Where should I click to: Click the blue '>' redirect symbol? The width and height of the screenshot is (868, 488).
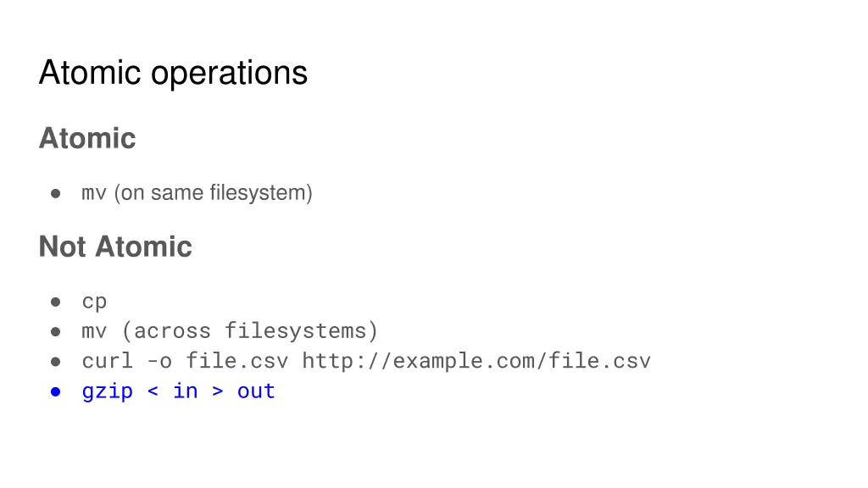218,391
